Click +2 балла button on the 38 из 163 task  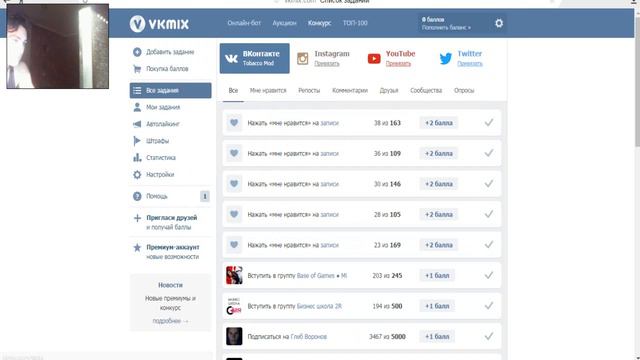coord(438,122)
